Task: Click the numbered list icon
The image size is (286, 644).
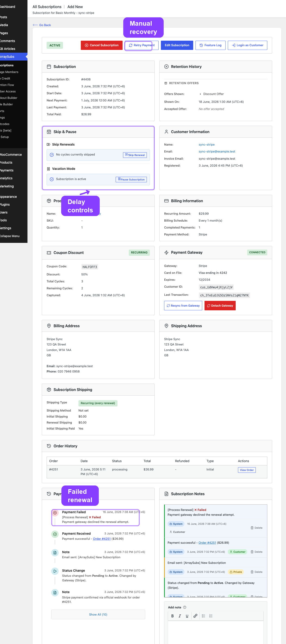Action: (211, 616)
